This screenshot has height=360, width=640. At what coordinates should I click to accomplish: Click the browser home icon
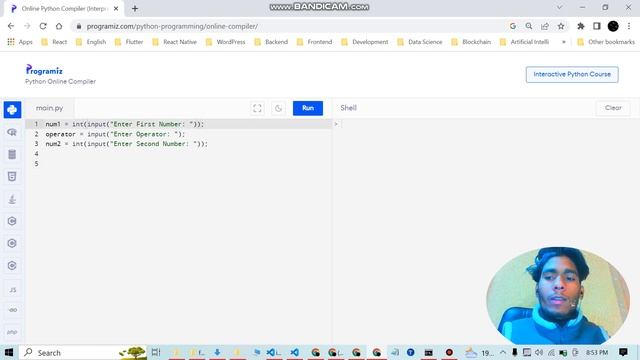tap(59, 26)
